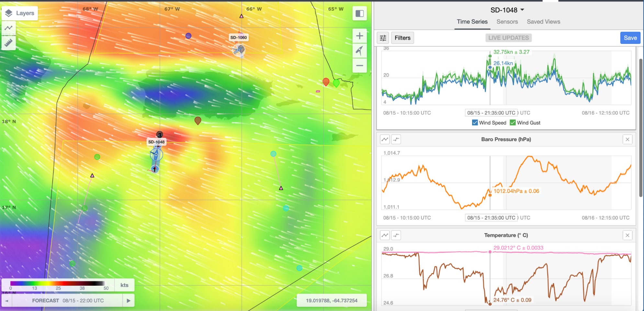
Task: Switch to the Sensors tab
Action: pyautogui.click(x=507, y=22)
